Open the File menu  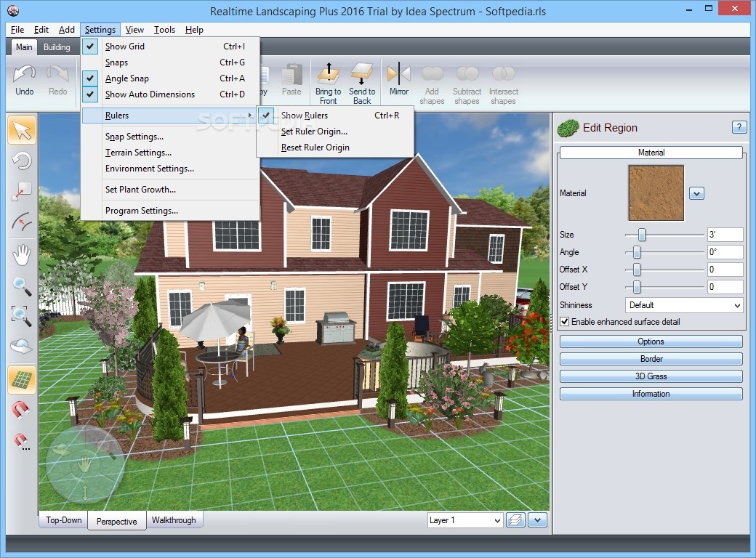tap(17, 29)
